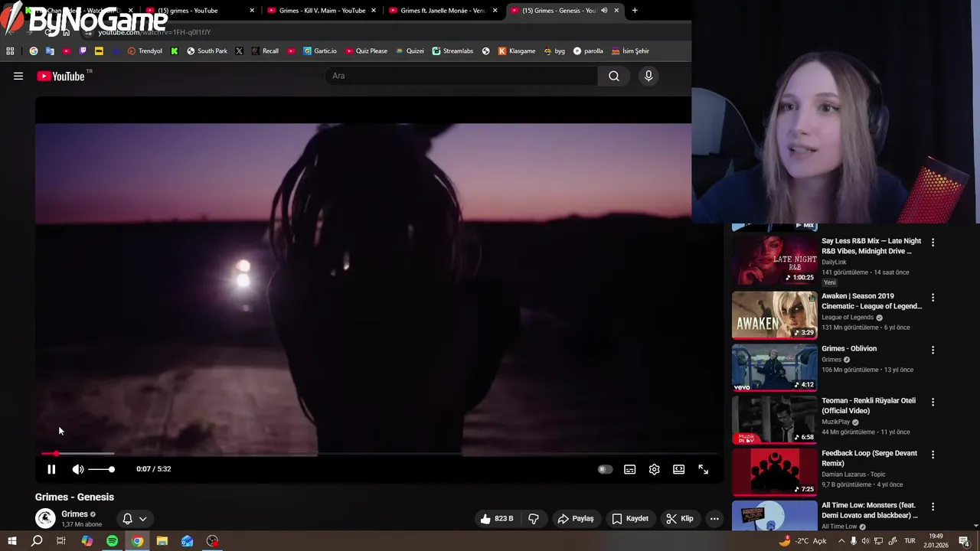980x551 pixels.
Task: Open the Awaken cinematic thumbnail
Action: (x=774, y=315)
